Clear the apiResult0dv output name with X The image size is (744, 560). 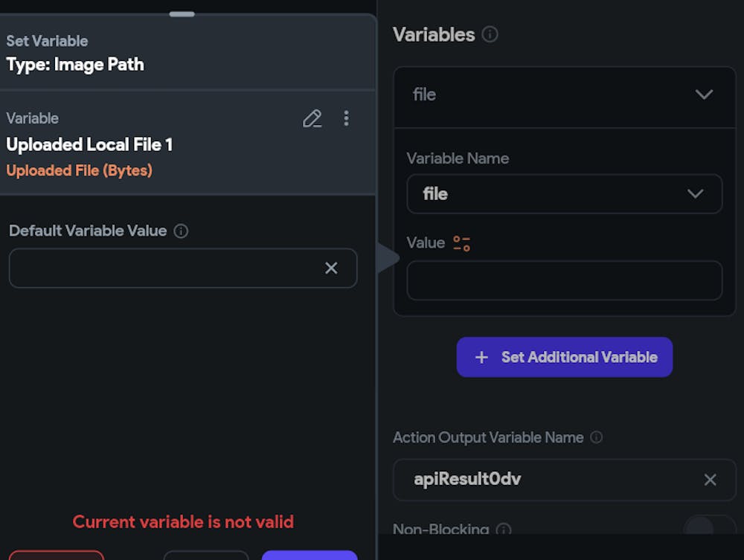[x=710, y=480]
